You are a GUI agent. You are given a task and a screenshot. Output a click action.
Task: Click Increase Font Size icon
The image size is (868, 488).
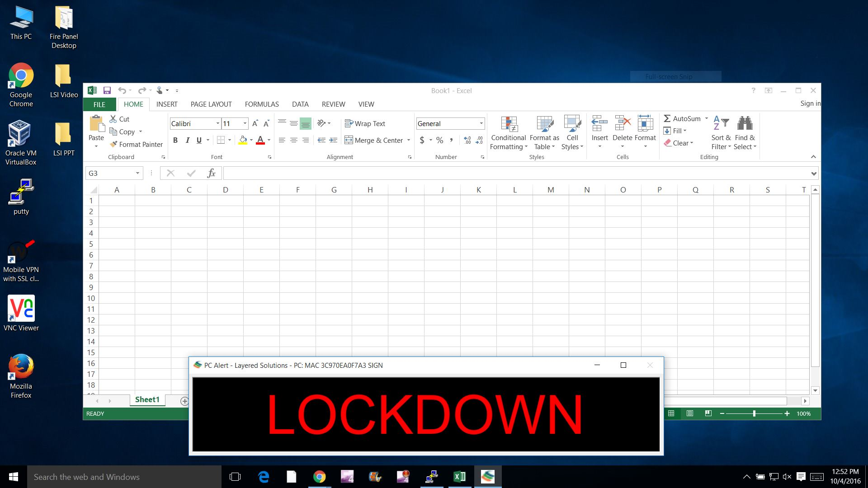coord(255,123)
